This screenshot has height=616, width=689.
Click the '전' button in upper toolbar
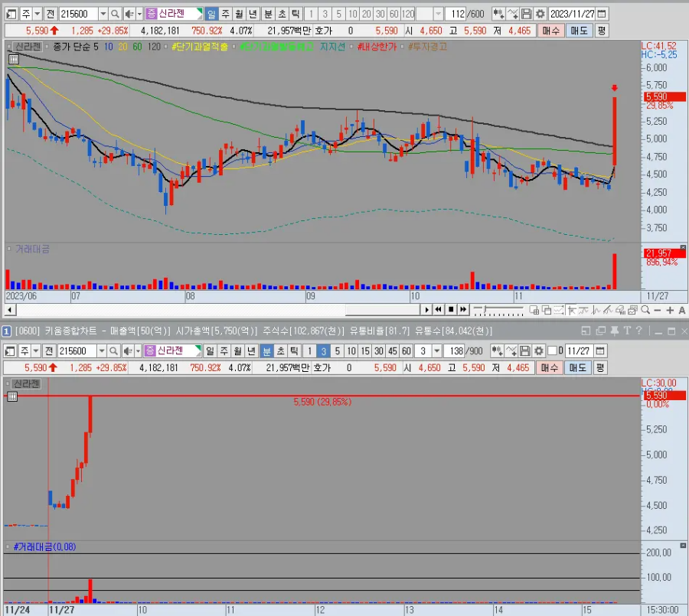(50, 14)
